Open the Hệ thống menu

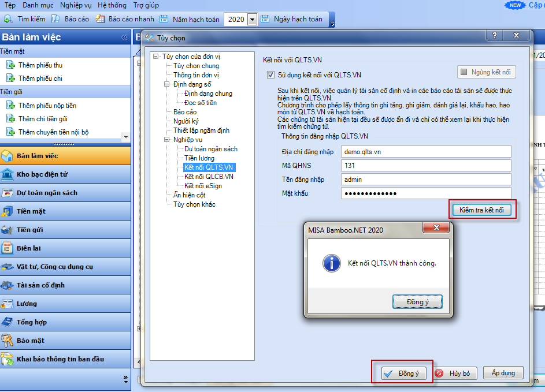[112, 5]
